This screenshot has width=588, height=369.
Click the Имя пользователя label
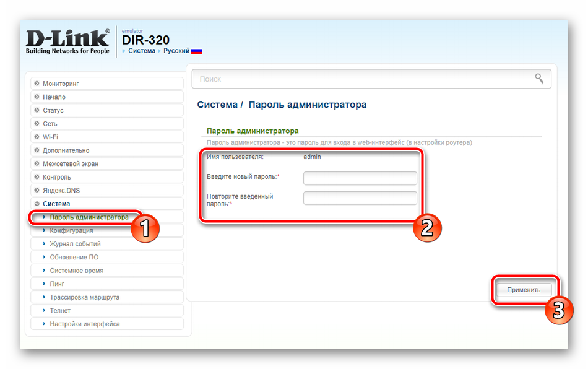coord(235,157)
